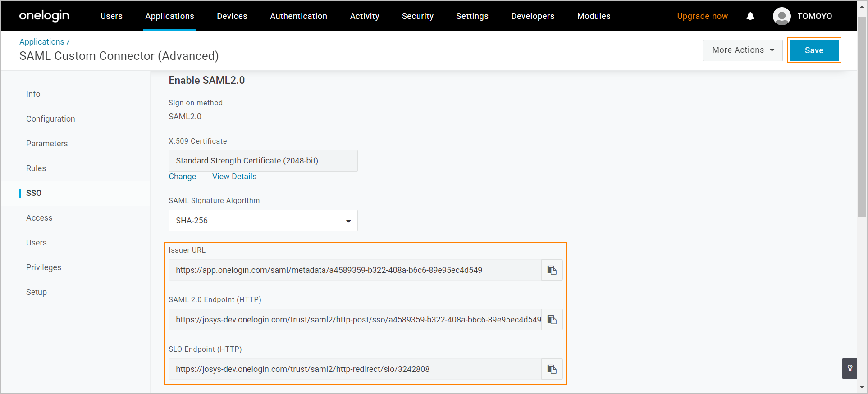Switch to the Rules tab

tap(36, 168)
